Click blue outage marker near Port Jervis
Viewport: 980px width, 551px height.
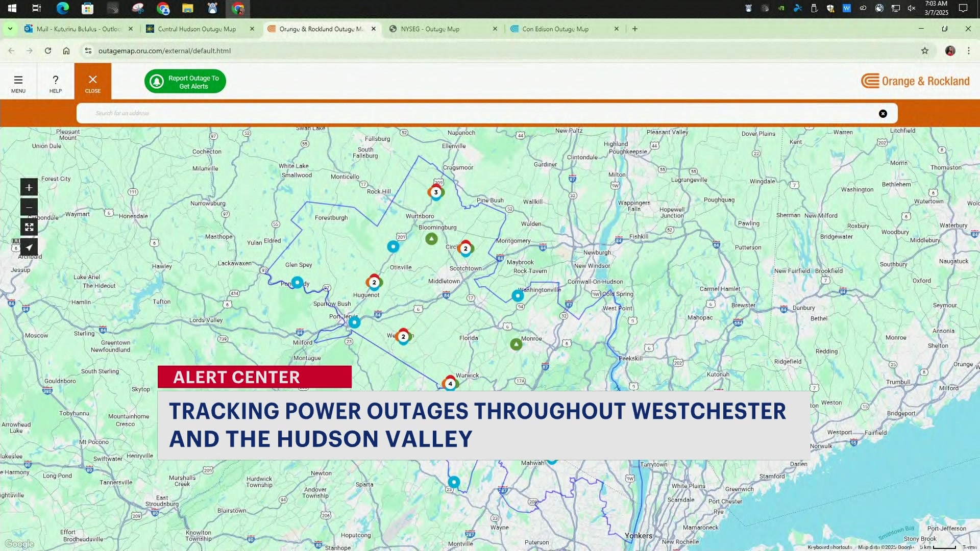[x=354, y=322]
